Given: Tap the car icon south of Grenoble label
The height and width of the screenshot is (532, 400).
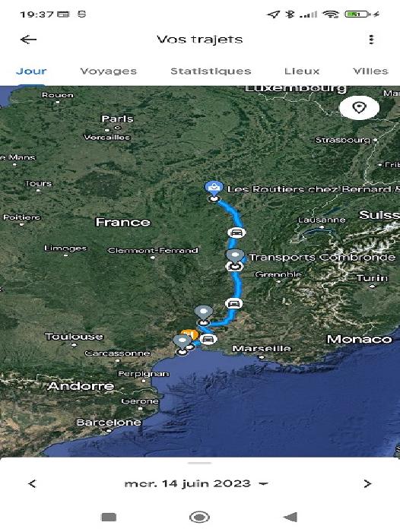Looking at the screenshot, I should click(233, 303).
